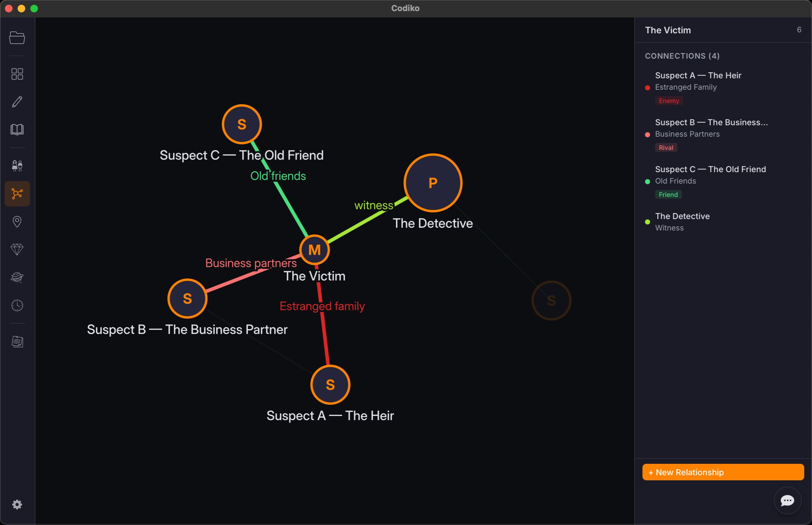Select The Victim node M

pos(314,250)
